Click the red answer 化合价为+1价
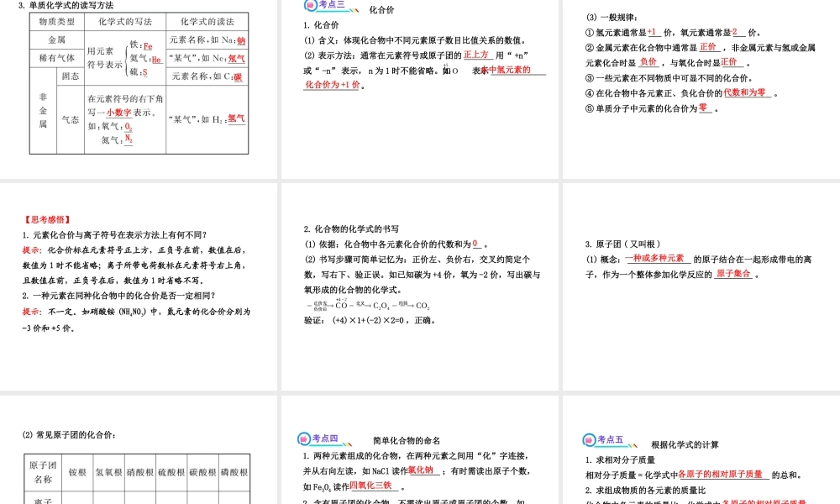The width and height of the screenshot is (840, 504). [332, 85]
